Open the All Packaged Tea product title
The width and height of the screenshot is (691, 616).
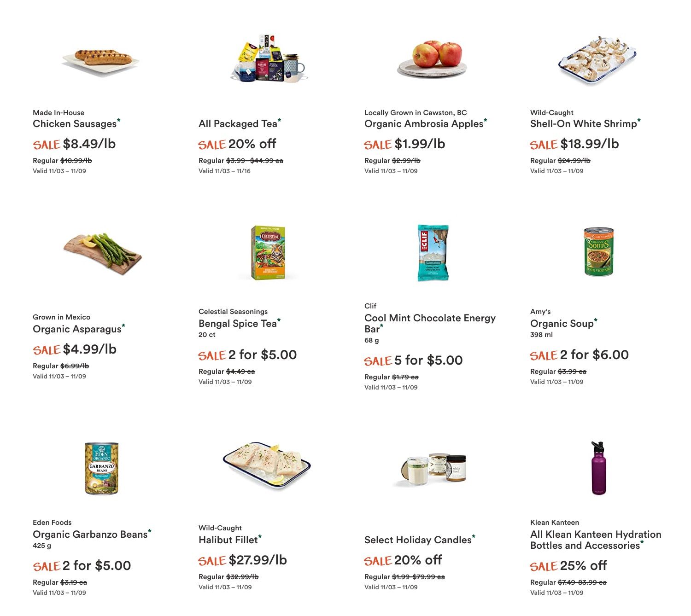tap(238, 124)
